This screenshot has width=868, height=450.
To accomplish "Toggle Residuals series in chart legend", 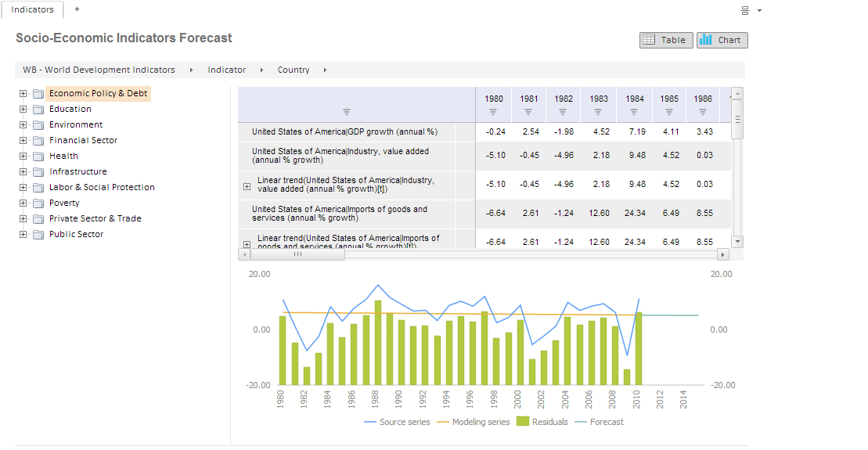I will click(x=540, y=422).
